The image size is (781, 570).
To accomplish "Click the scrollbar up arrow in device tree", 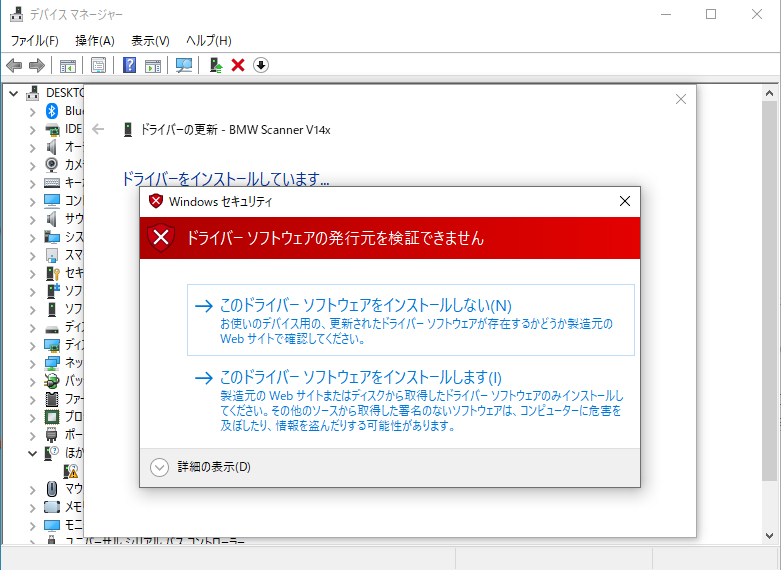I will click(x=770, y=93).
